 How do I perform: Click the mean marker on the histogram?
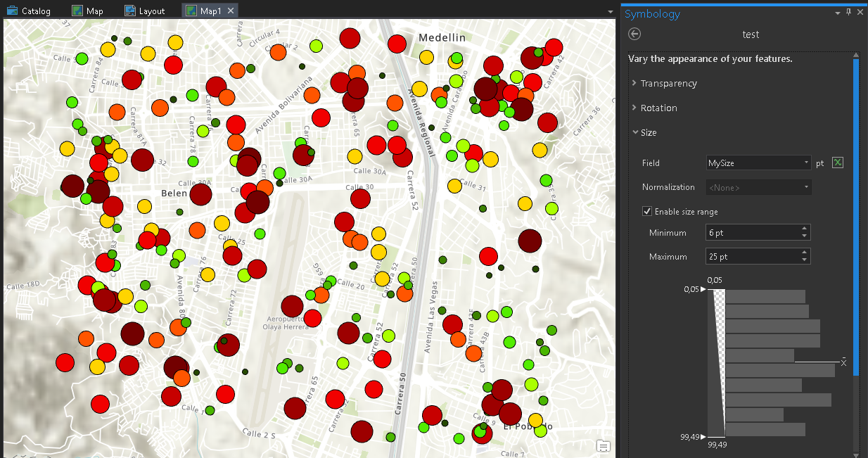(843, 362)
